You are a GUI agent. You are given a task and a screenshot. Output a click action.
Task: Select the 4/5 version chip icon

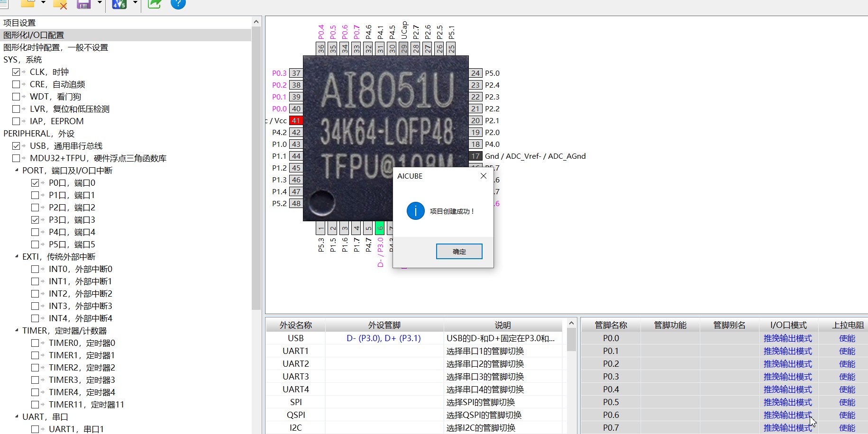[119, 5]
